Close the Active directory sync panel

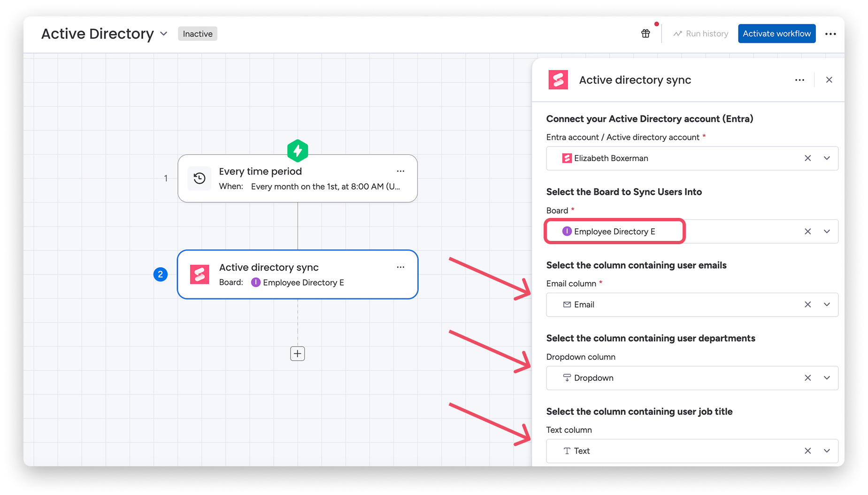point(829,80)
